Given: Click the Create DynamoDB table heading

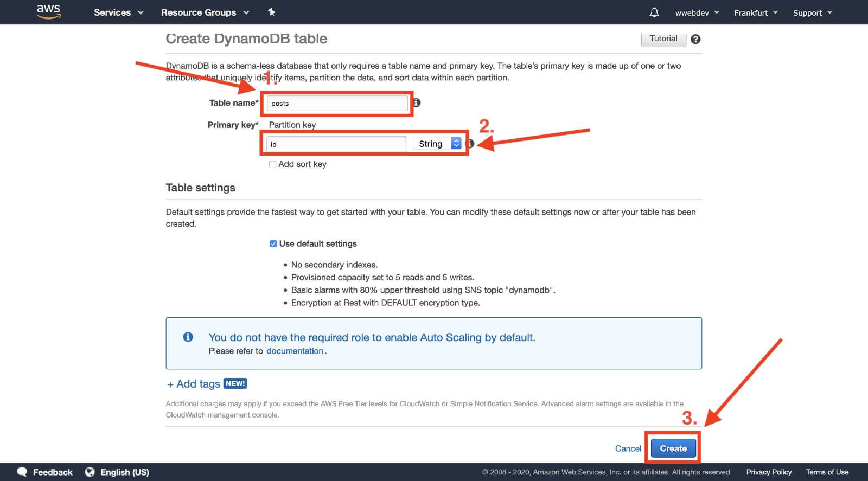Looking at the screenshot, I should (x=246, y=39).
